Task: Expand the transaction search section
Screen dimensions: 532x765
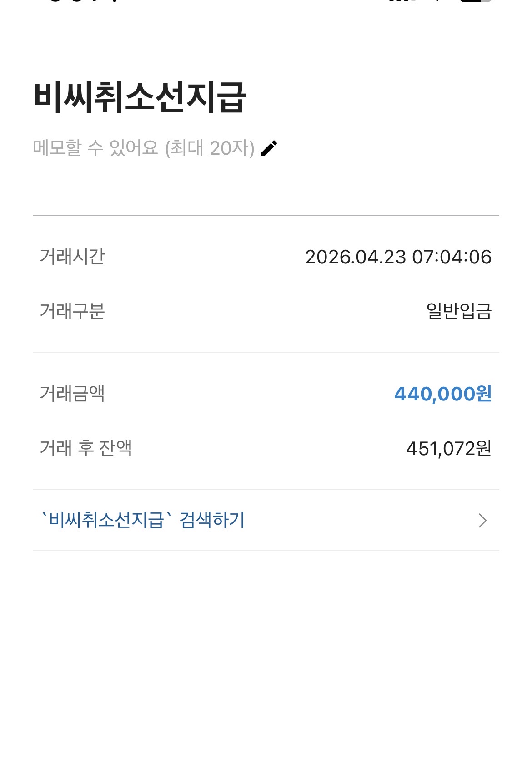Action: tap(266, 521)
